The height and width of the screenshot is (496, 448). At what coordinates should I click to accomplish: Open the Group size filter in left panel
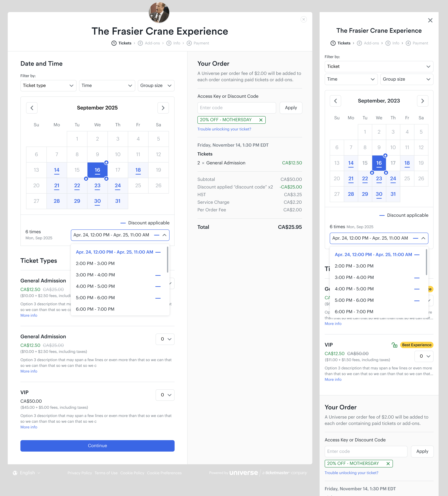(x=156, y=86)
